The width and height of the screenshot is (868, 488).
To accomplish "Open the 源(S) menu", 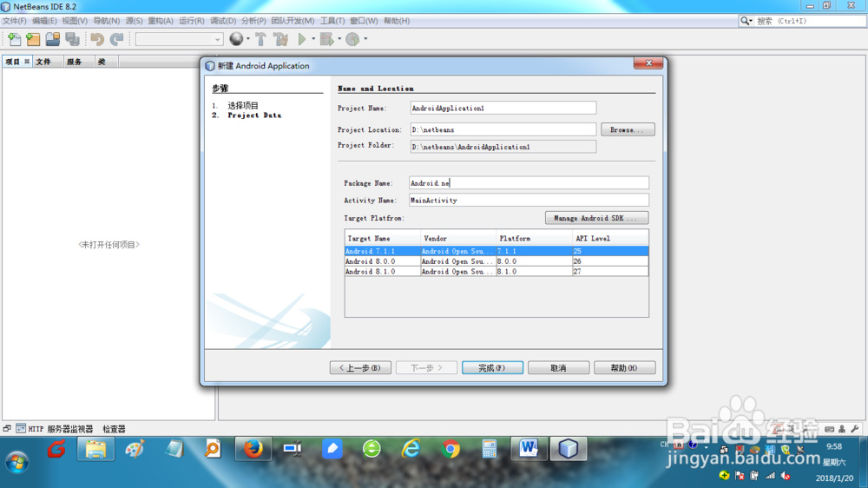I will pyautogui.click(x=134, y=21).
